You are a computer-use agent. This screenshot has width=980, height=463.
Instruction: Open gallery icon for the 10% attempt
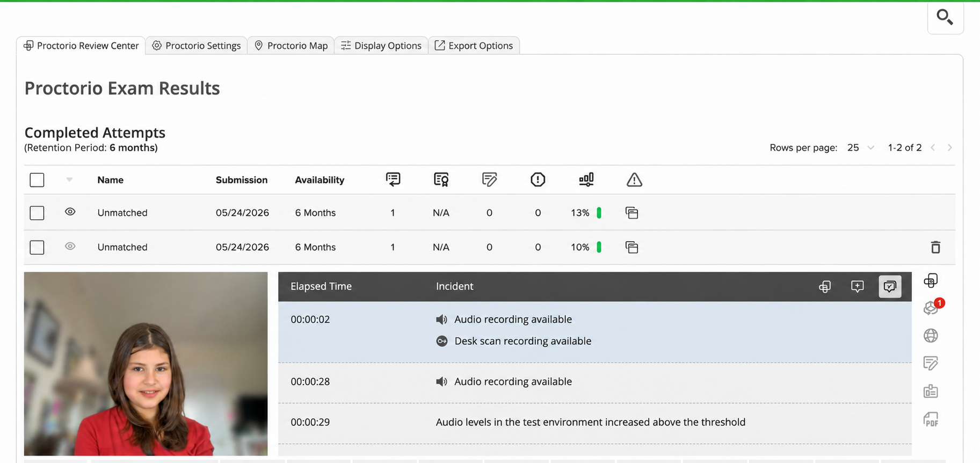[x=632, y=247]
